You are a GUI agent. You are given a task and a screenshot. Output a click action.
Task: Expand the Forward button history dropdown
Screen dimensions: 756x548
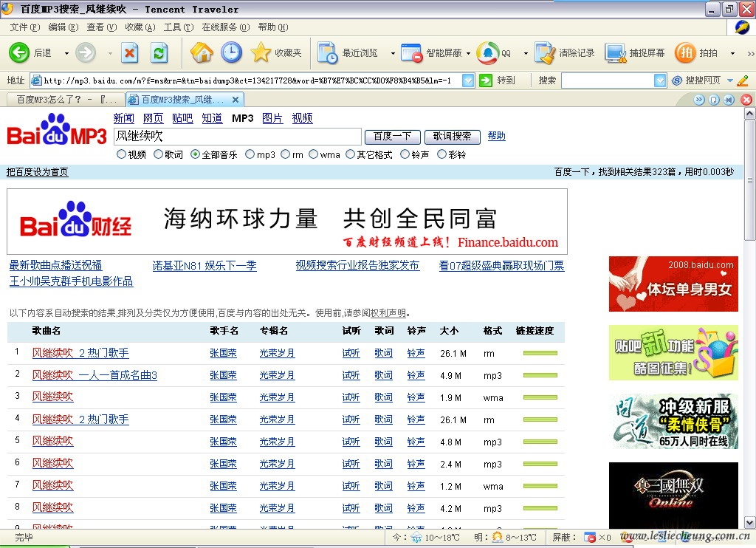click(x=110, y=53)
